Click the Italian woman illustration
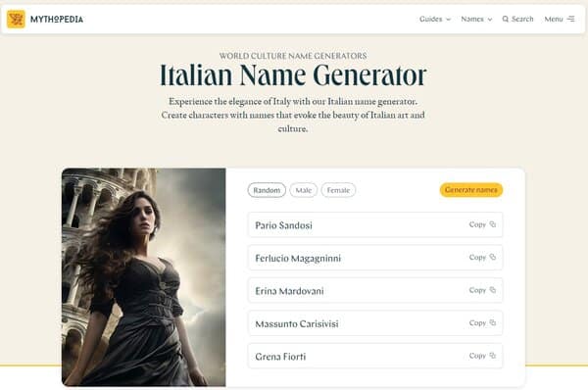The width and height of the screenshot is (588, 390). [144, 277]
